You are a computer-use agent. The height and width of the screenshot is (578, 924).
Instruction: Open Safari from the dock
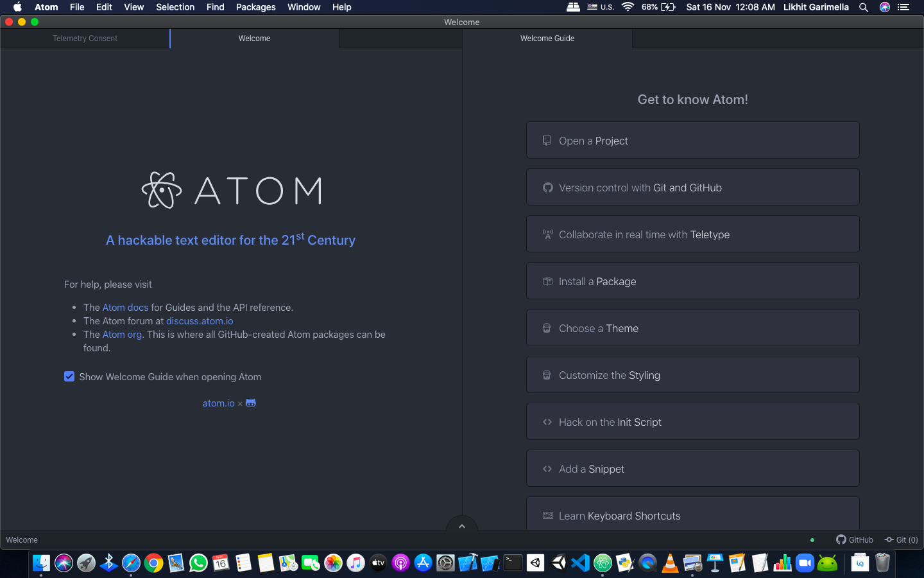[131, 563]
